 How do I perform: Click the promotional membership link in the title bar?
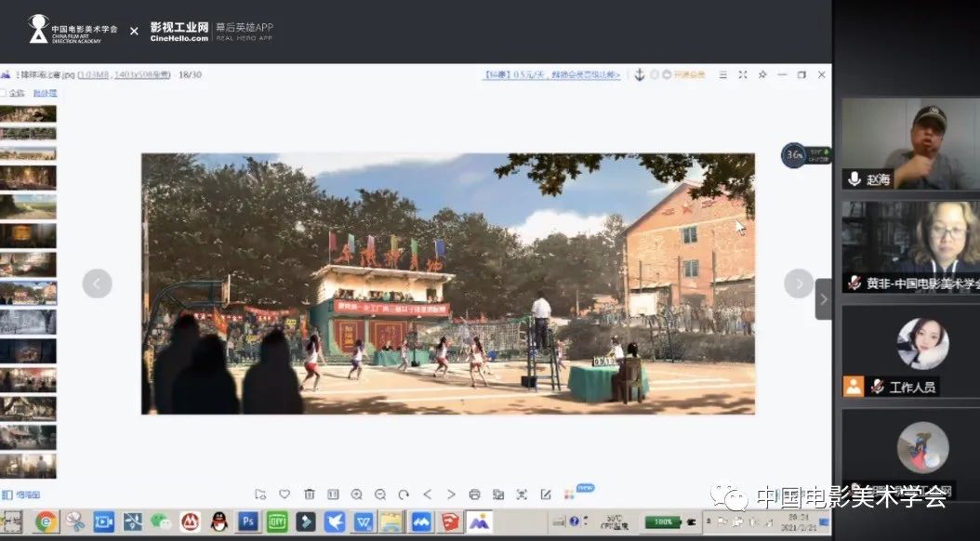(551, 74)
